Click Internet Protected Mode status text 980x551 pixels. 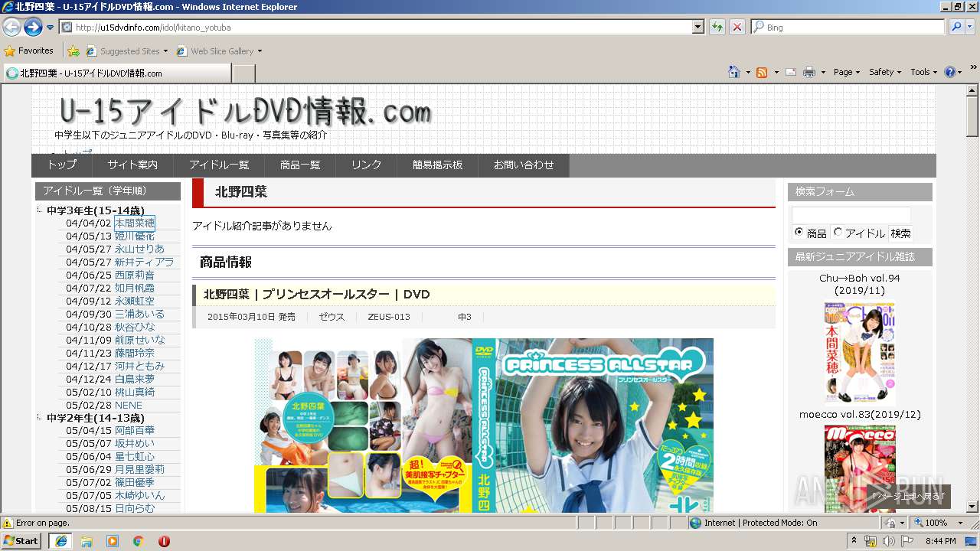click(760, 523)
